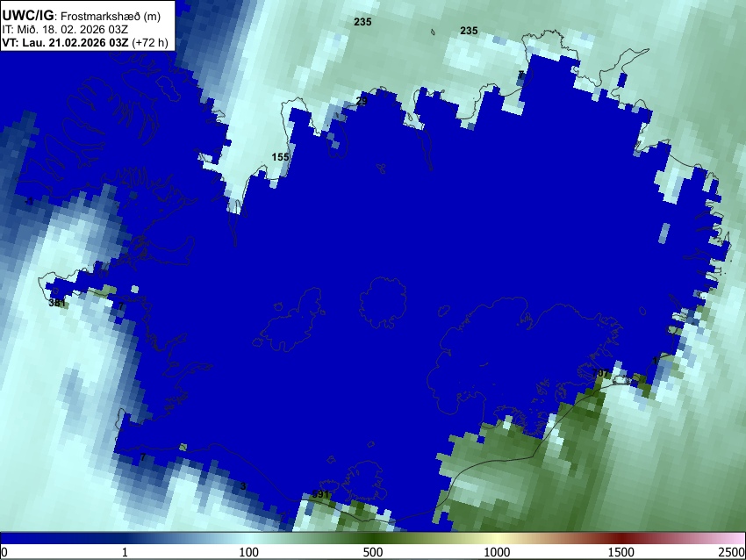Select the legend tick label 1
This screenshot has height=560, width=746.
tap(125, 552)
